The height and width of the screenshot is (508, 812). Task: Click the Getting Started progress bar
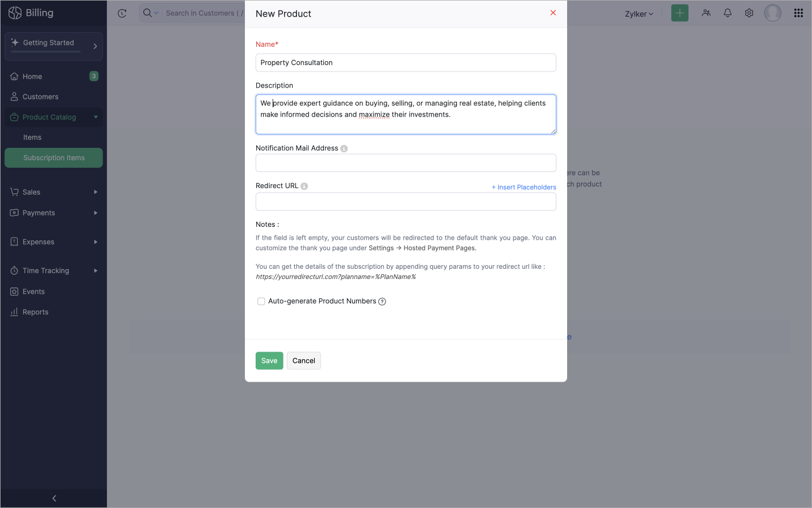[46, 52]
